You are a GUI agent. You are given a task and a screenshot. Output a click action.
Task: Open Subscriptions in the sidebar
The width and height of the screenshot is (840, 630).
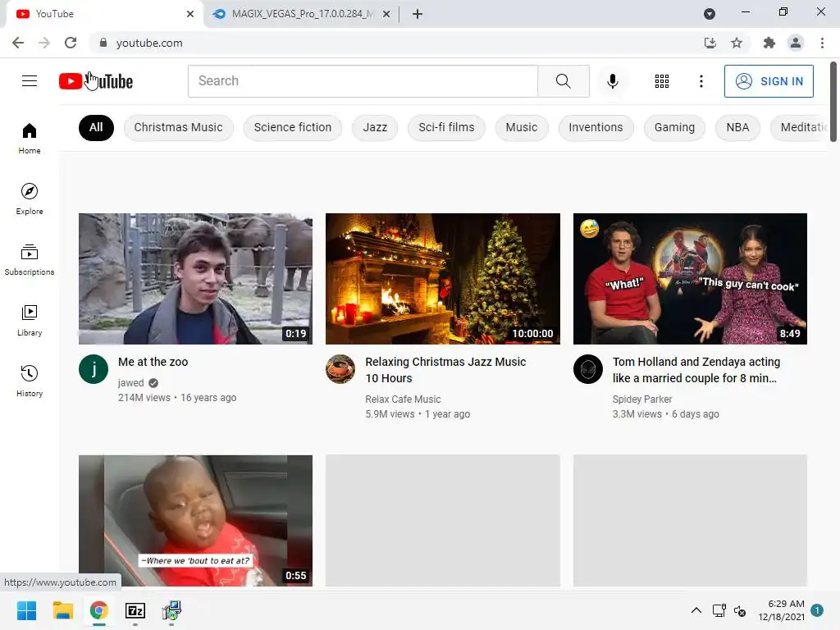[30, 260]
